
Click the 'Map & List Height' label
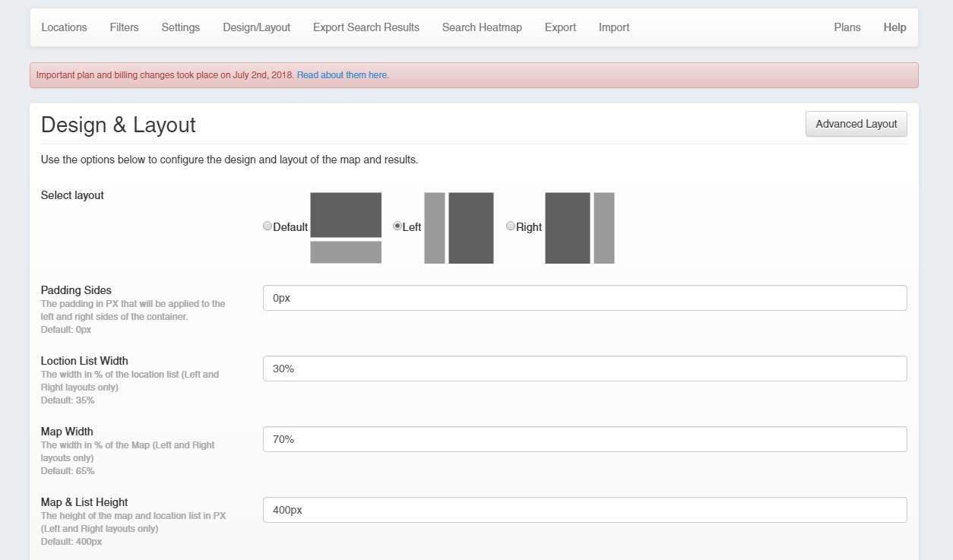click(x=84, y=502)
